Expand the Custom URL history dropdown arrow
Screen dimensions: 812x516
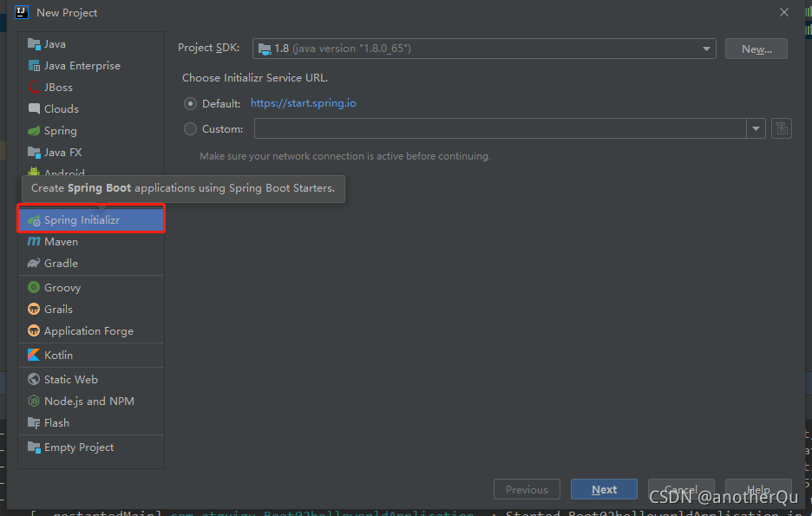(x=756, y=128)
